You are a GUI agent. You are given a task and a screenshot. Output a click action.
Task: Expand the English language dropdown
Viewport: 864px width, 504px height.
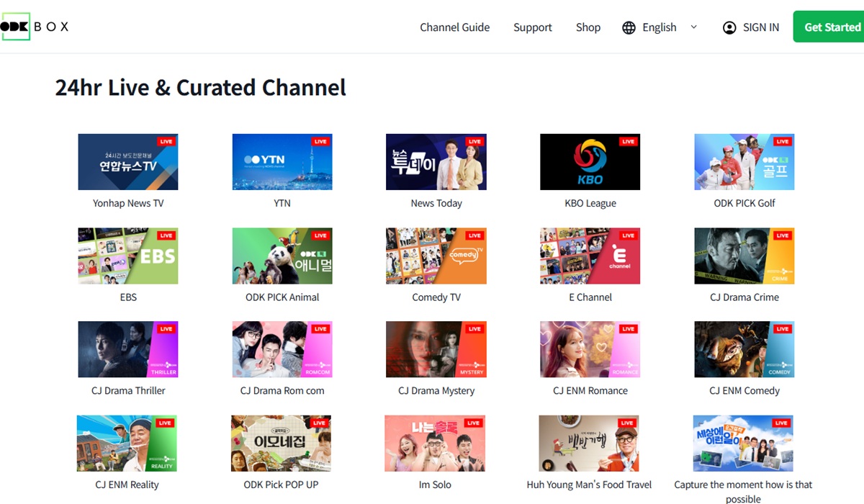click(x=659, y=27)
